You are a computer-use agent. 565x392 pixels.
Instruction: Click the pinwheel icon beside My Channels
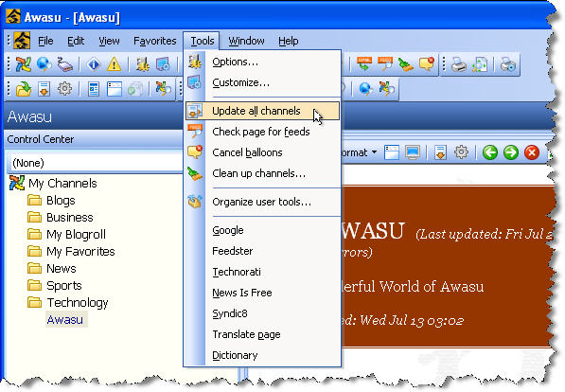click(17, 183)
